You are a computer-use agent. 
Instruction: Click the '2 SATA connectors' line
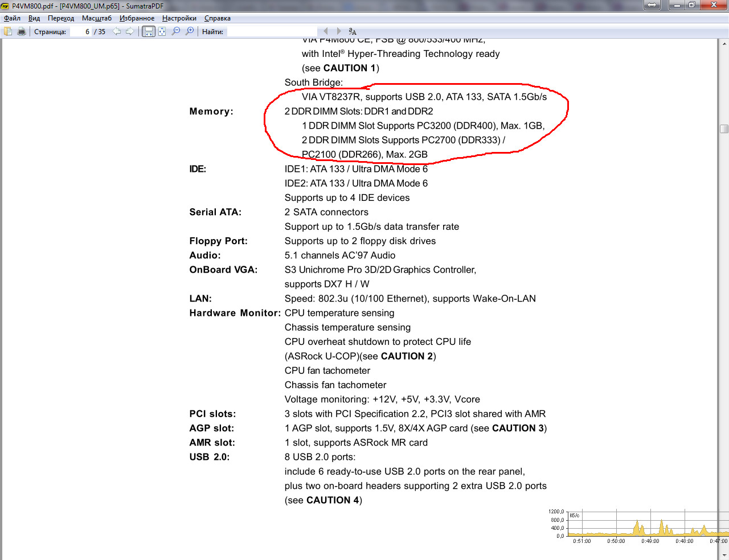click(326, 212)
